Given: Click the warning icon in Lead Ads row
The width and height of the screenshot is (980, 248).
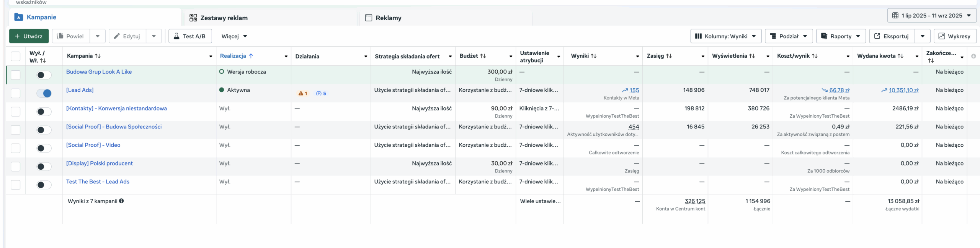Looking at the screenshot, I should click(x=301, y=93).
